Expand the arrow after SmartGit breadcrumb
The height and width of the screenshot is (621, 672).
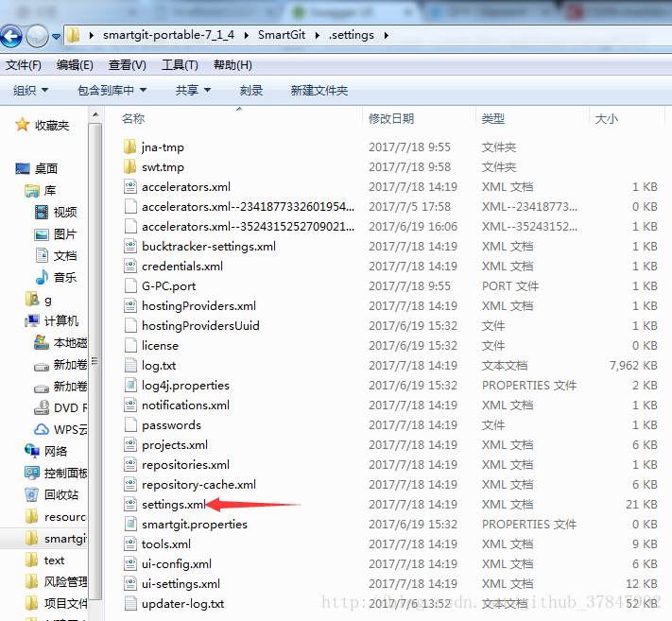point(318,36)
